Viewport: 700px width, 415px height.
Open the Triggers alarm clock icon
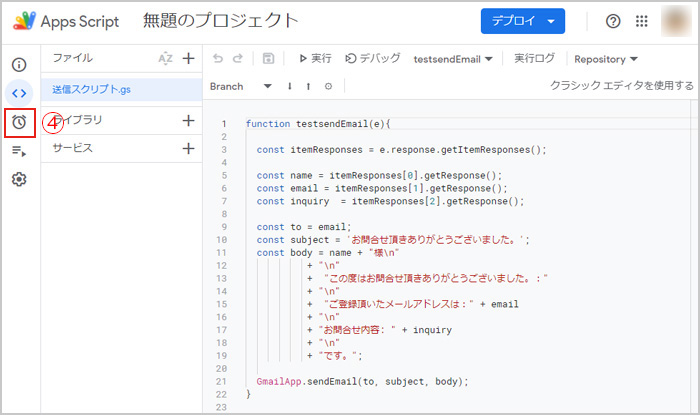[x=19, y=122]
